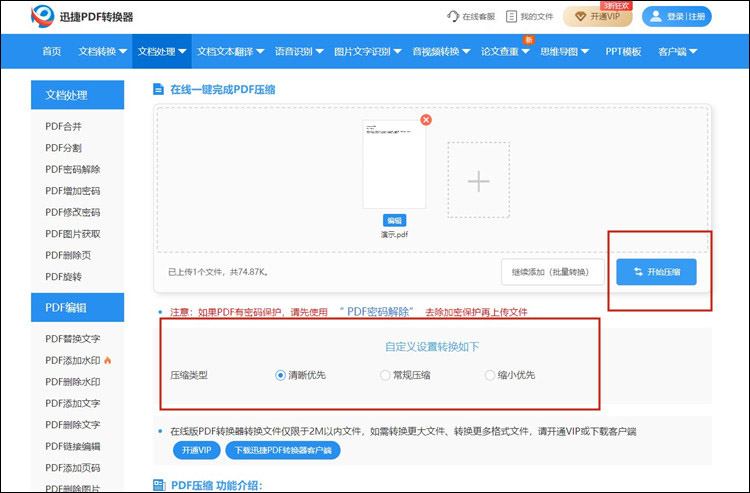The width and height of the screenshot is (750, 493).
Task: Remove 演示.pdf with the red X icon
Action: coord(426,120)
